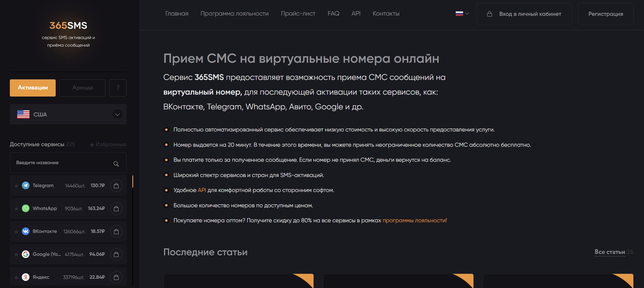The height and width of the screenshot is (288, 644).
Task: Click the lock icon beside login
Action: [x=490, y=14]
